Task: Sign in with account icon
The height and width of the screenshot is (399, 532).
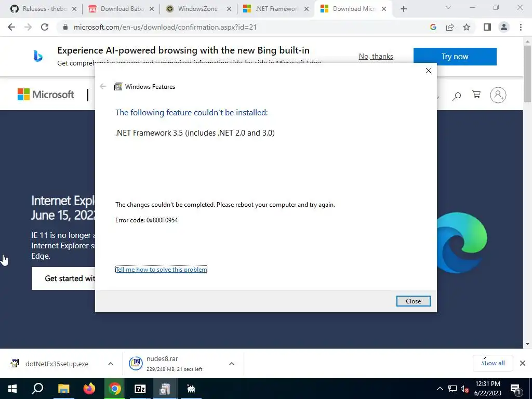Action: pyautogui.click(x=498, y=95)
